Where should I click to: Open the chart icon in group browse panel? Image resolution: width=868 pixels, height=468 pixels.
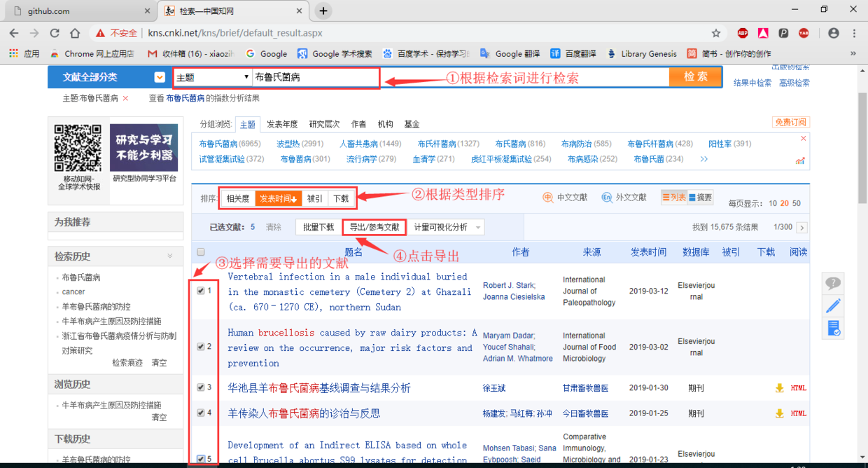coord(800,160)
